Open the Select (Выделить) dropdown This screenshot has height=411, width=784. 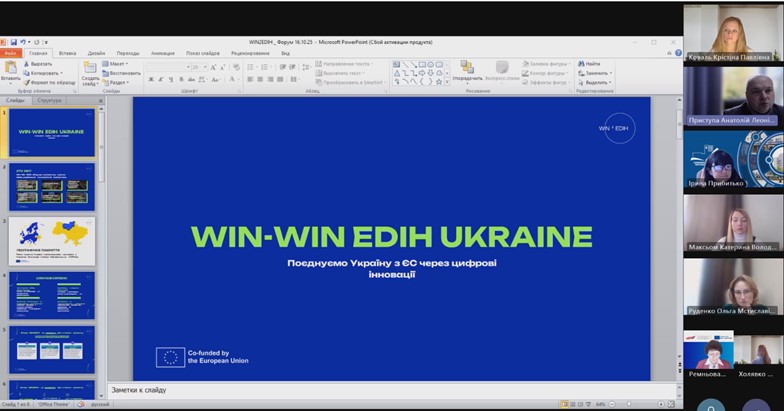596,81
